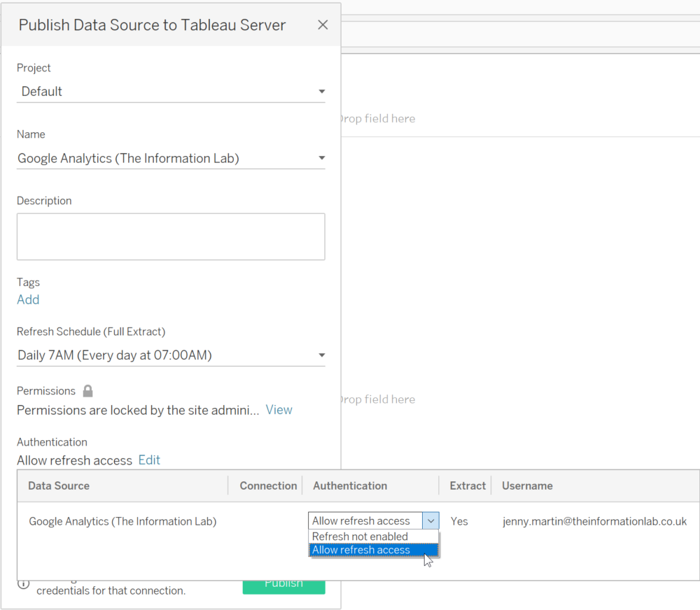The width and height of the screenshot is (700, 610).
Task: Close the Publish Data Source dialog
Action: pos(323,25)
